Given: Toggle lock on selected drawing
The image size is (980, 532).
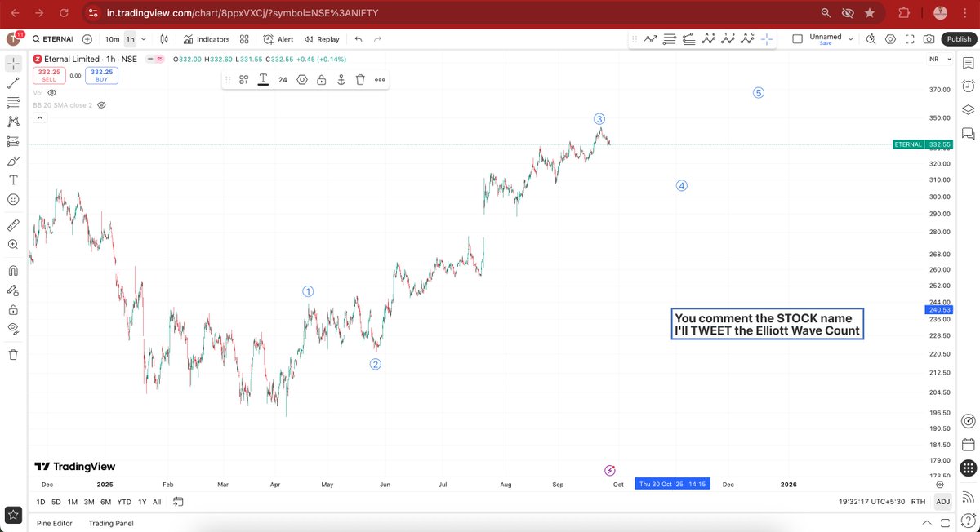Looking at the screenshot, I should (x=322, y=80).
